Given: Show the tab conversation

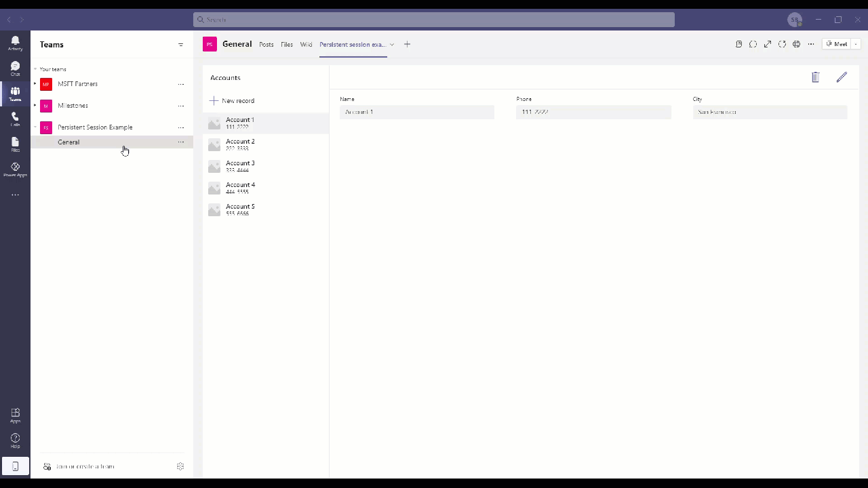Looking at the screenshot, I should pos(753,44).
